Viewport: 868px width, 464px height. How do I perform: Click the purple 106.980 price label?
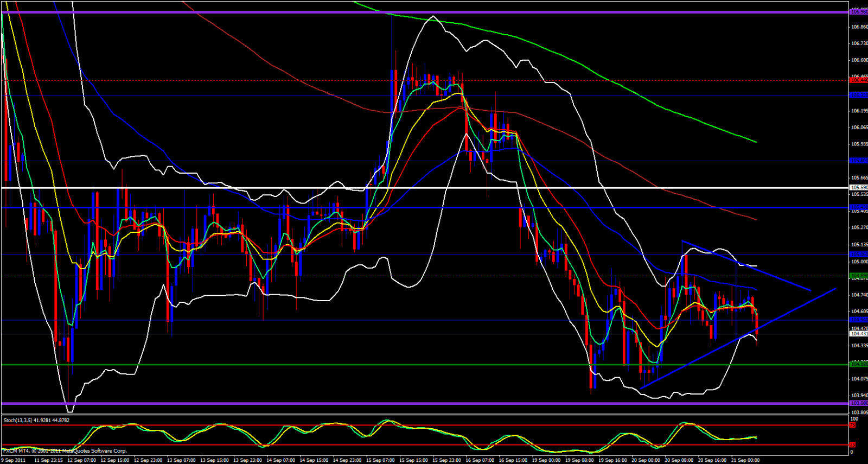tap(858, 11)
